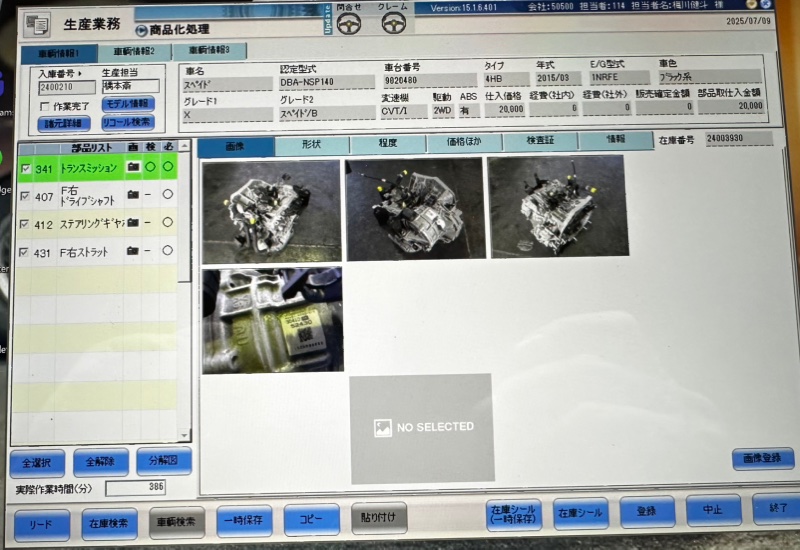Screen dimensions: 800x550
Task: Click the parts list scrollbar up arrow
Action: 184,148
